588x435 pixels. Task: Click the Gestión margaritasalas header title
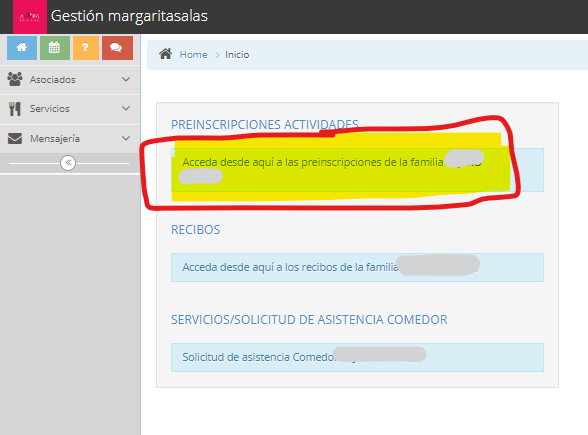[129, 16]
